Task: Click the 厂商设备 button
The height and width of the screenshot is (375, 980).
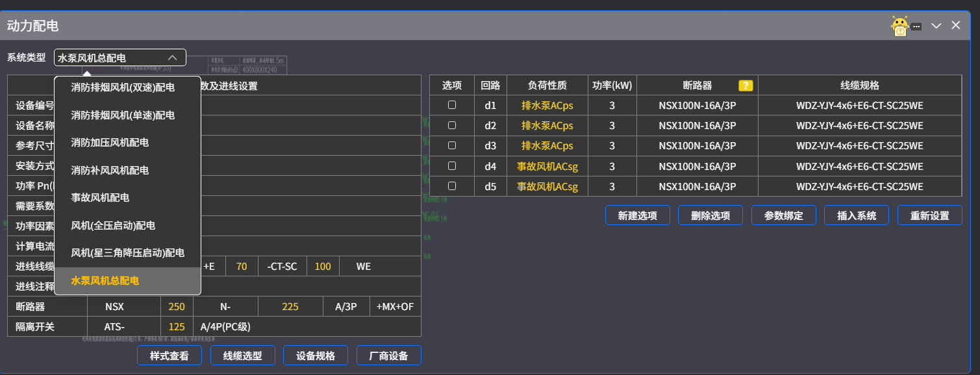Action: pos(388,356)
